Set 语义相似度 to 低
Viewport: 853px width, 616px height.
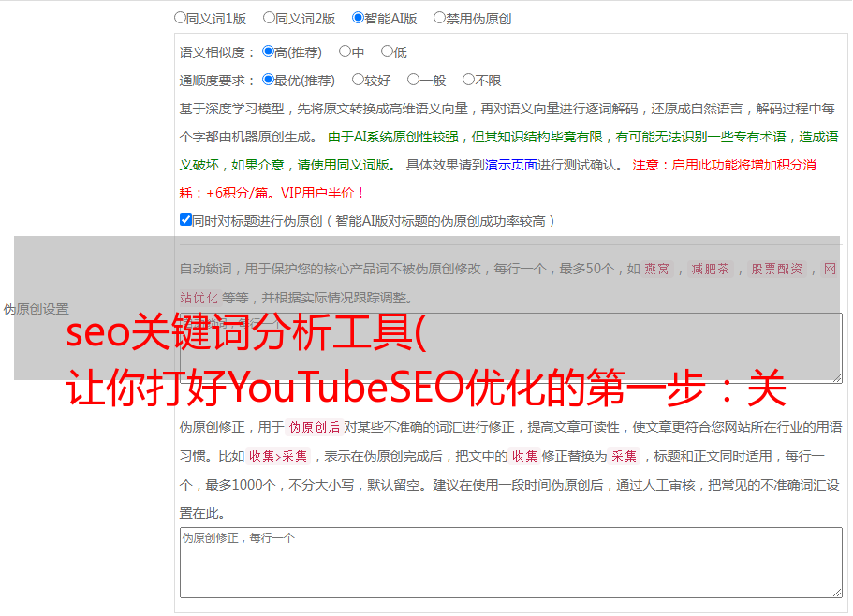point(387,51)
